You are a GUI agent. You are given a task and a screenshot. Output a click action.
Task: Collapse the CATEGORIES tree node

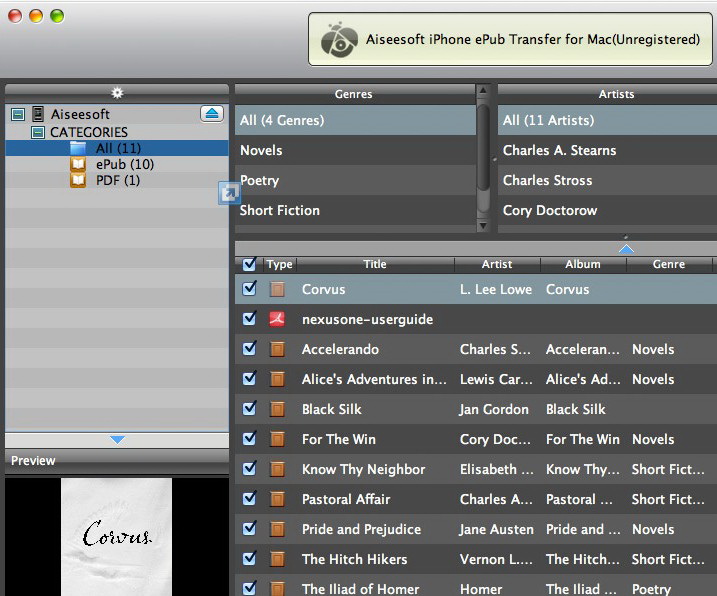(38, 132)
